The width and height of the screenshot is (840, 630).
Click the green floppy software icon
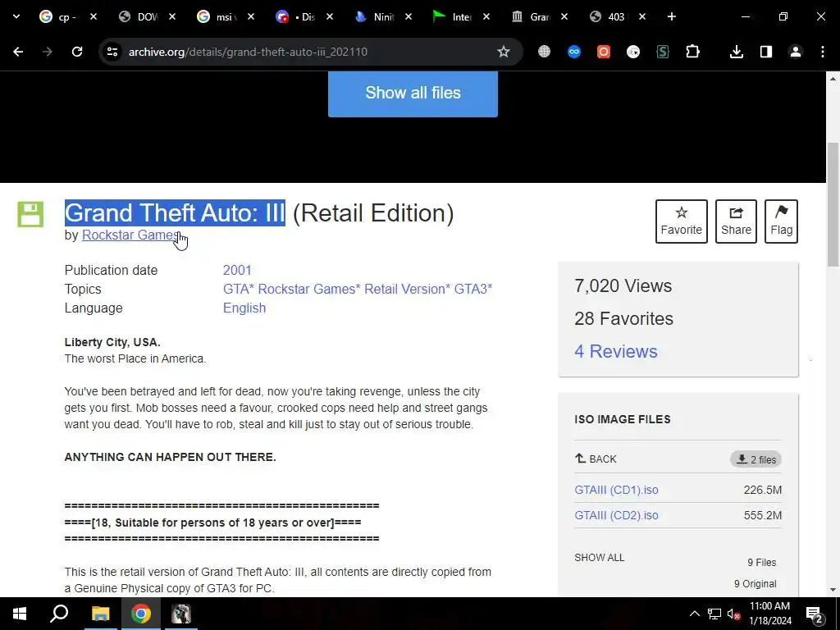point(30,214)
